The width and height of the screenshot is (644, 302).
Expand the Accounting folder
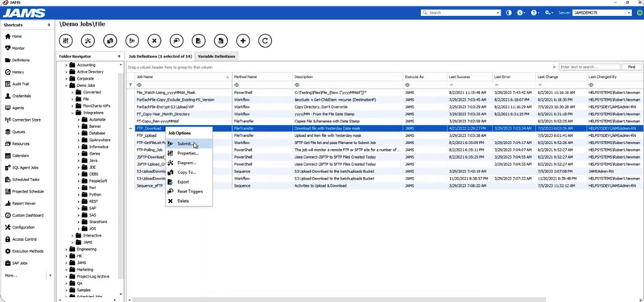point(66,65)
